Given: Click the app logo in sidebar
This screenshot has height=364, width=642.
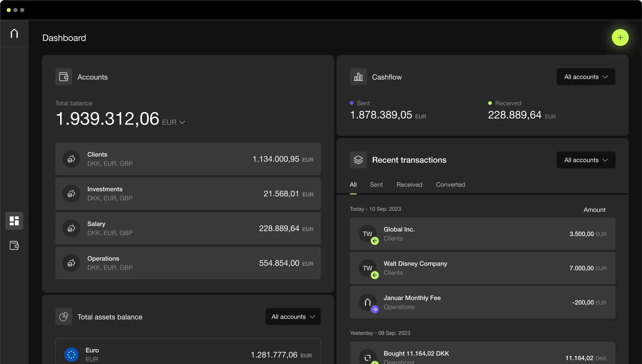Looking at the screenshot, I should click(14, 34).
